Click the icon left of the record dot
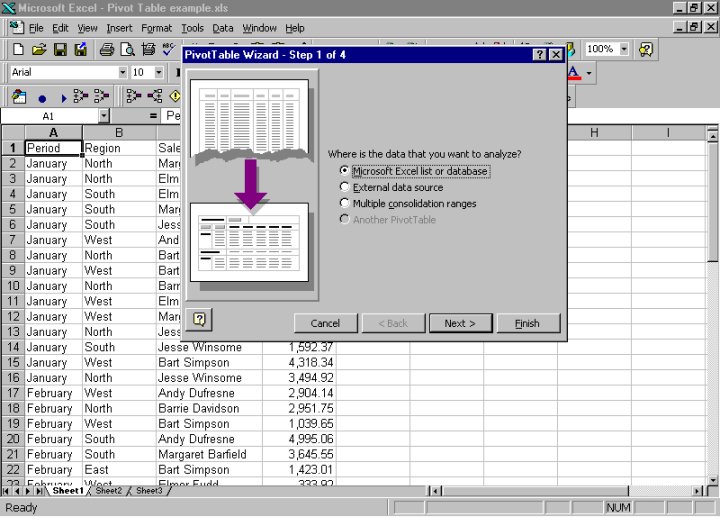The width and height of the screenshot is (720, 517). pyautogui.click(x=19, y=97)
